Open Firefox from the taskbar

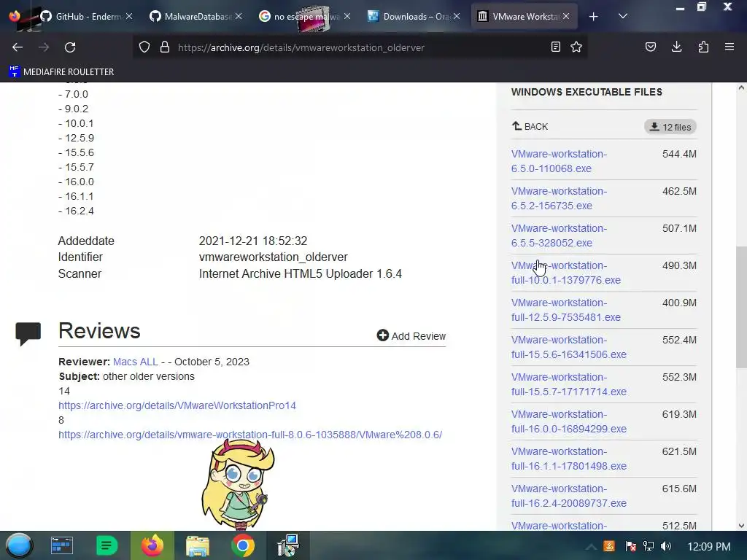[152, 545]
